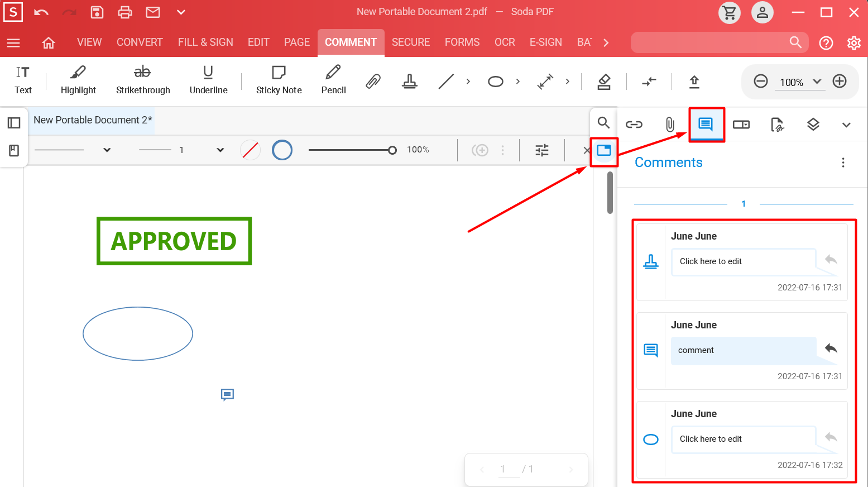Zoom out with minus button

pyautogui.click(x=761, y=82)
